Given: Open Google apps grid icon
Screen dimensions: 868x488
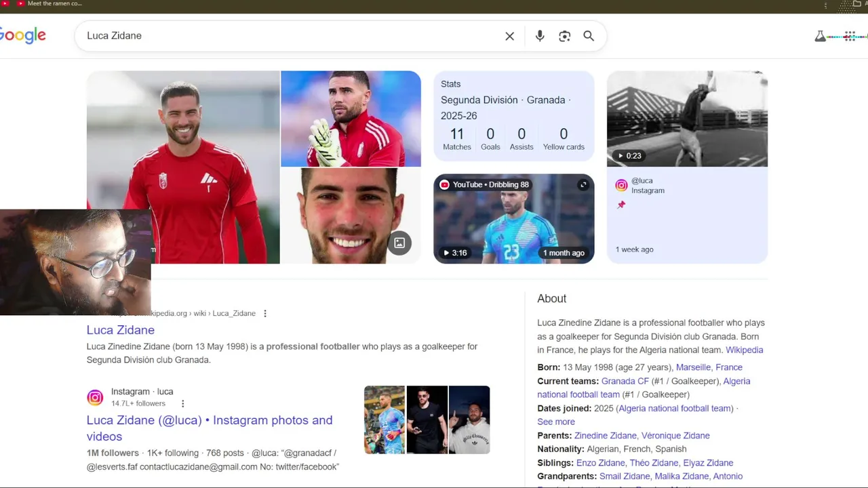Looking at the screenshot, I should click(x=850, y=36).
